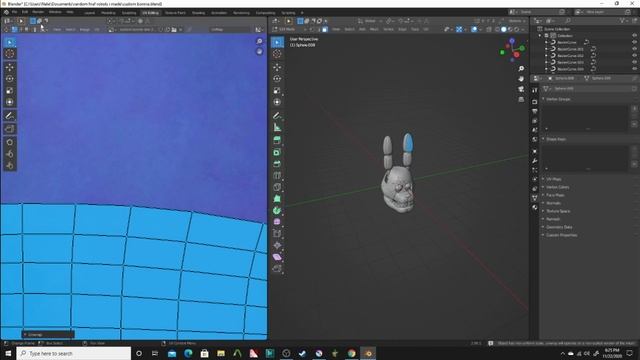Hide the first BezierCurve object
640x360 pixels.
[x=634, y=42]
